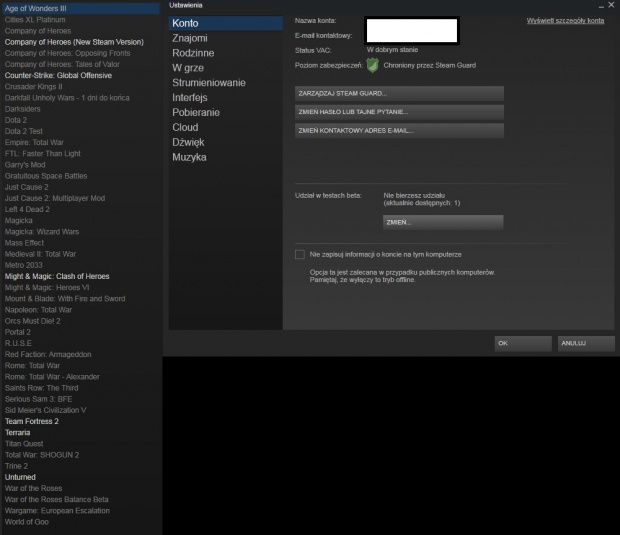620x535 pixels.
Task: Select Mass Effect in library
Action: [x=25, y=243]
